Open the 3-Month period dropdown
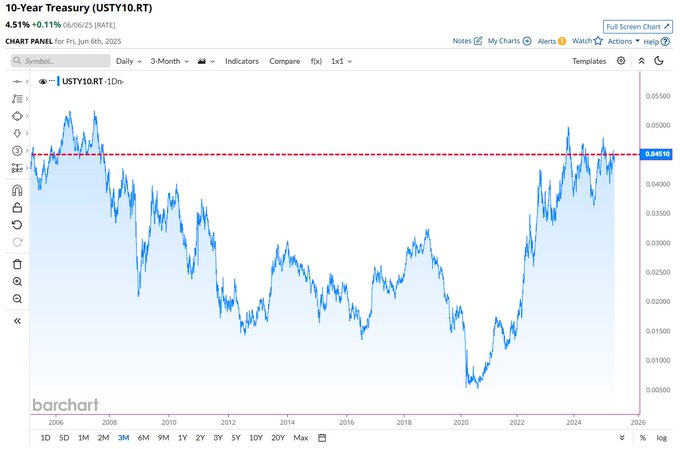The width and height of the screenshot is (680, 449). pyautogui.click(x=170, y=61)
